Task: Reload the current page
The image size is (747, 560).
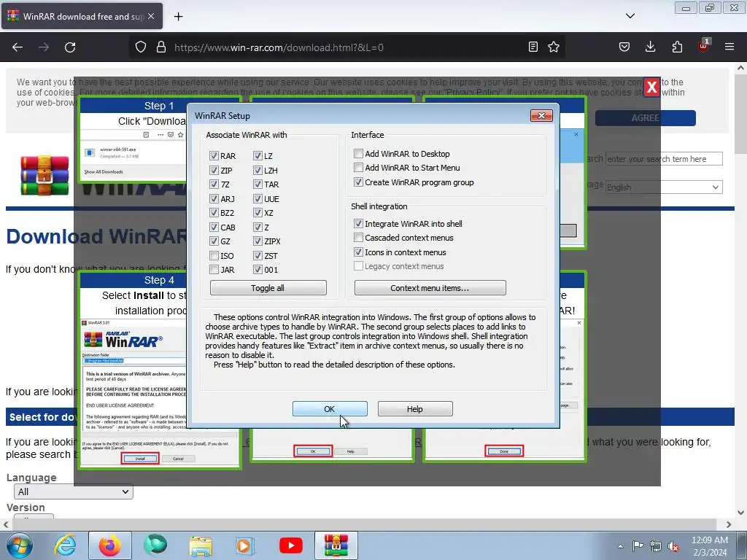Action: coord(70,47)
